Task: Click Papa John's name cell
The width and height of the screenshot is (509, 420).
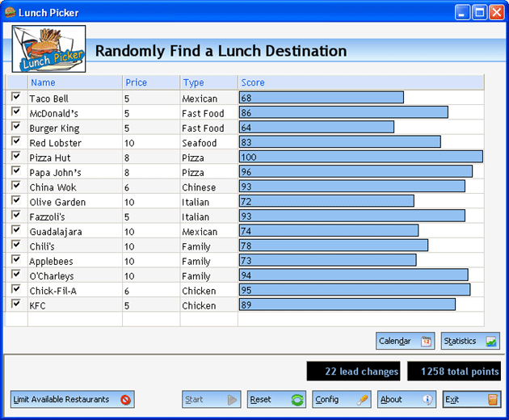Action: 75,172
